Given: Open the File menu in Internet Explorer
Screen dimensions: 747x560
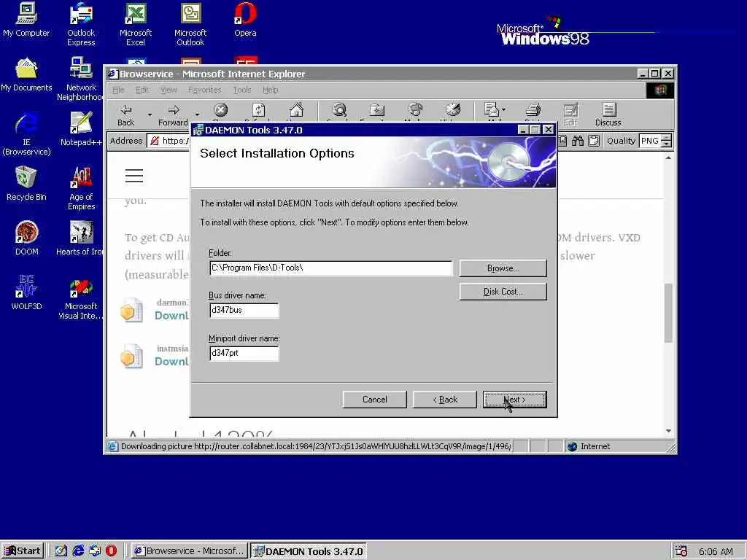Looking at the screenshot, I should pos(118,90).
